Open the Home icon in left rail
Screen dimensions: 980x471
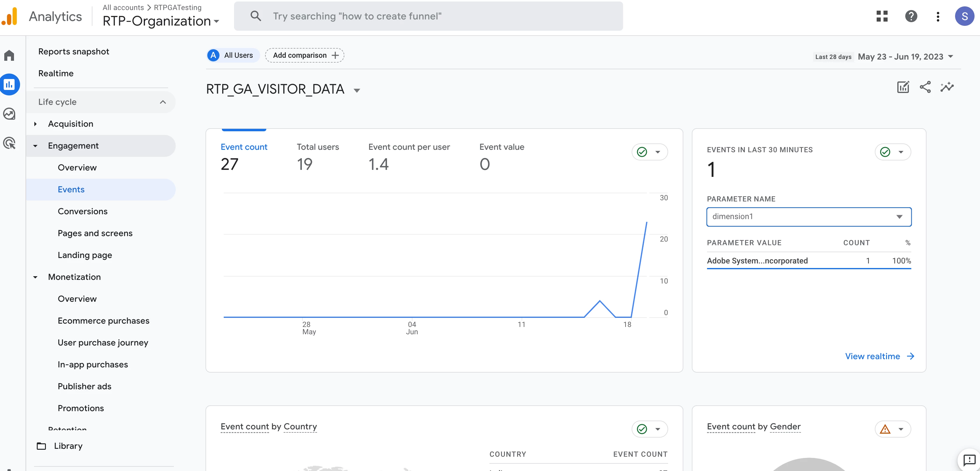9,56
